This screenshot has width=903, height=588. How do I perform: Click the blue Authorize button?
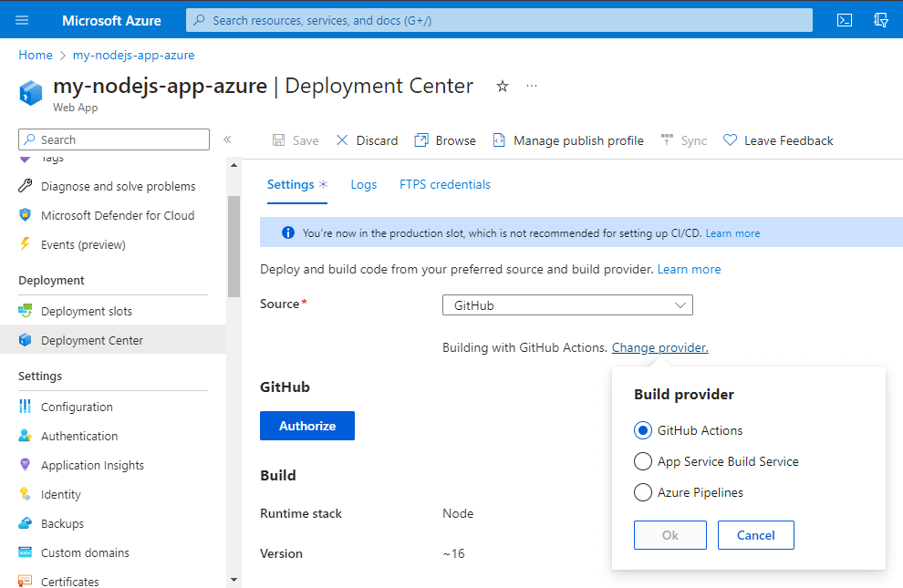(306, 426)
